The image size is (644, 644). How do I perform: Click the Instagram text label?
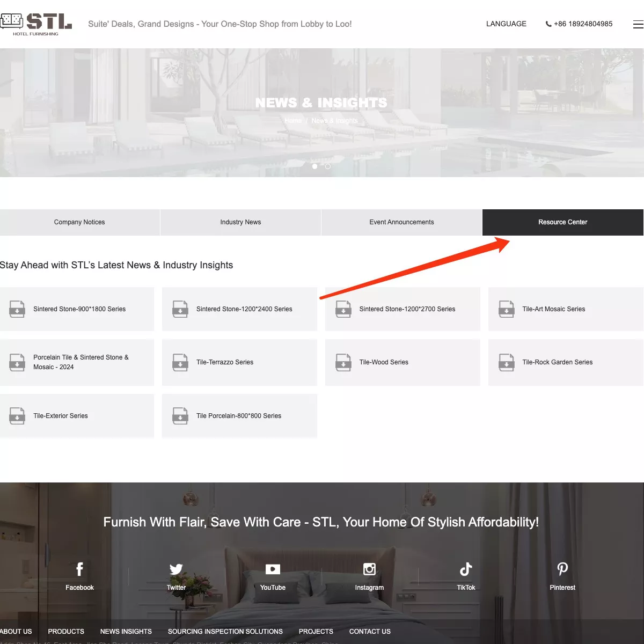point(369,588)
